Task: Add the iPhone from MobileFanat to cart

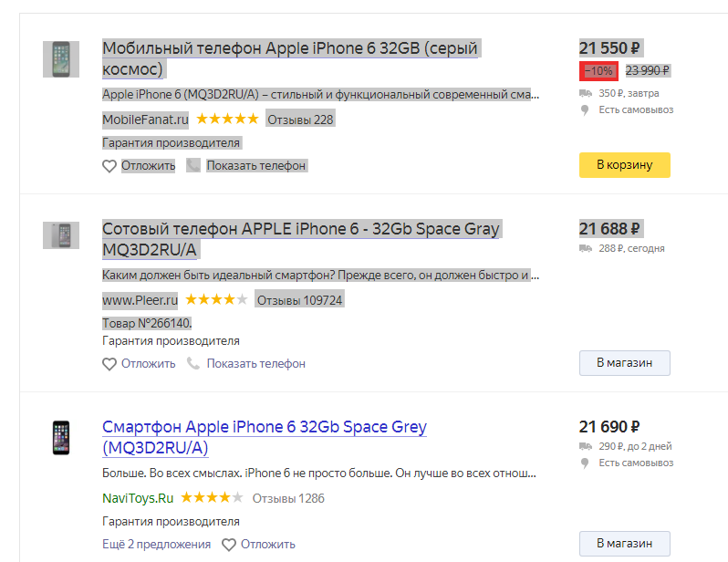Action: pyautogui.click(x=624, y=165)
